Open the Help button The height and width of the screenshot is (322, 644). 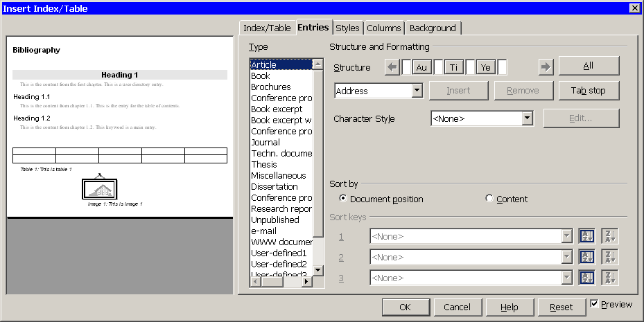click(x=510, y=307)
